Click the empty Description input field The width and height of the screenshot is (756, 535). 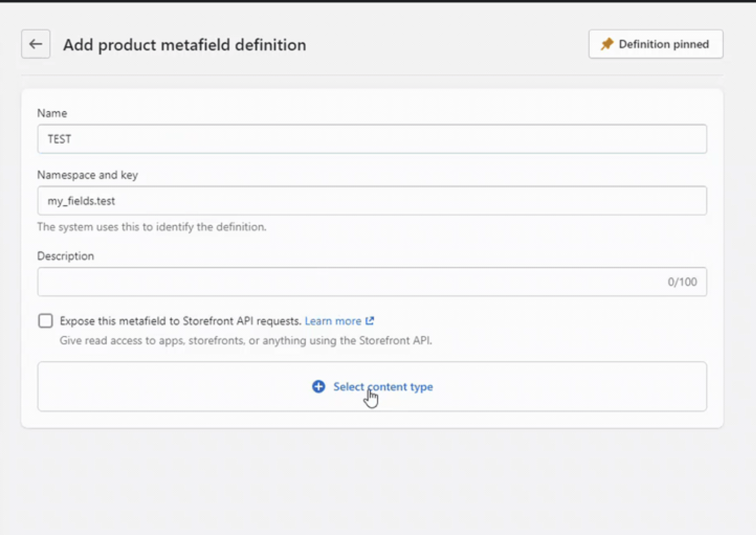coord(346,282)
